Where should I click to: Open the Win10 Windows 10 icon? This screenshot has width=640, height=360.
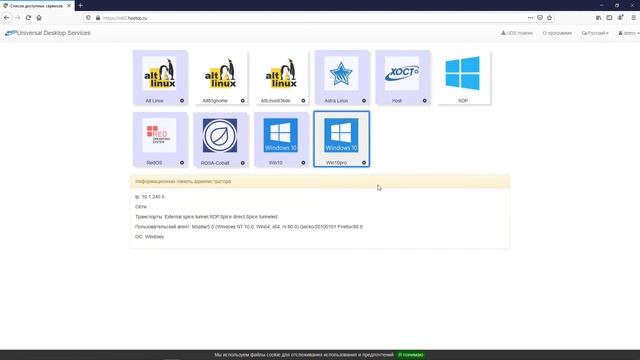click(x=281, y=136)
